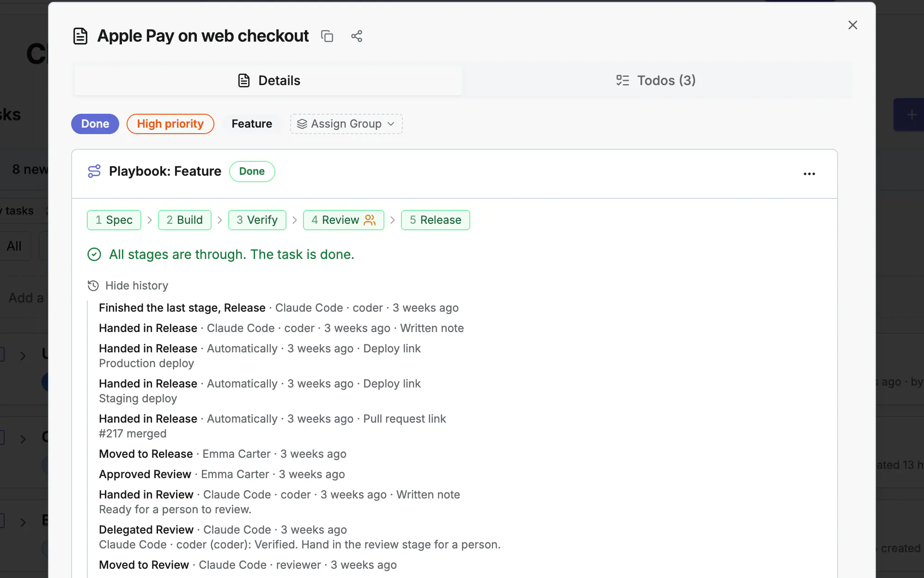
Task: Close the task detail dialog
Action: pyautogui.click(x=853, y=25)
